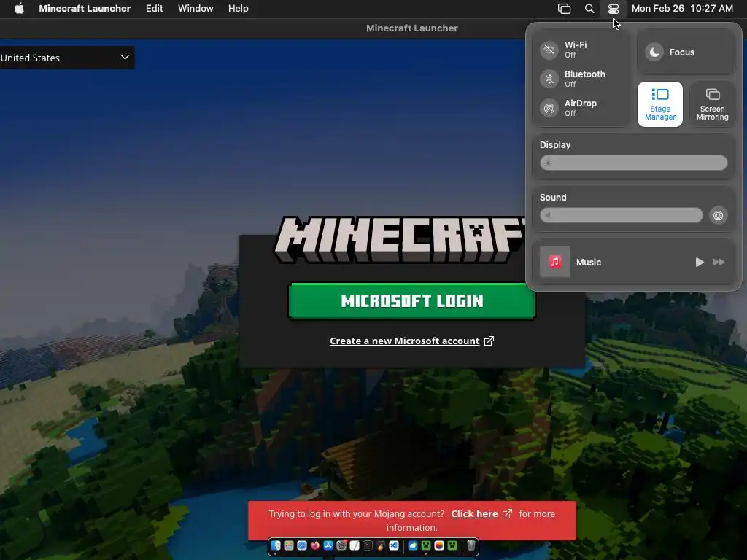Toggle Wi-Fi on in Control Center
This screenshot has height=560, width=747.
(x=549, y=50)
